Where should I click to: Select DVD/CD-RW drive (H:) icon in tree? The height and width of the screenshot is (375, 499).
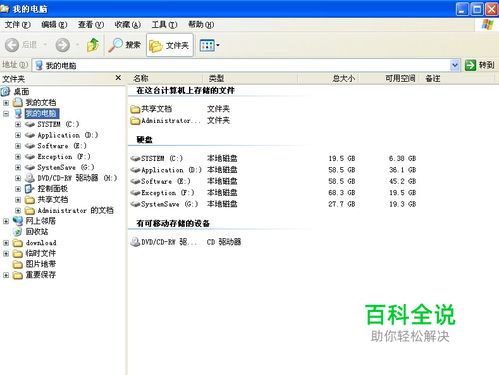coord(30,178)
